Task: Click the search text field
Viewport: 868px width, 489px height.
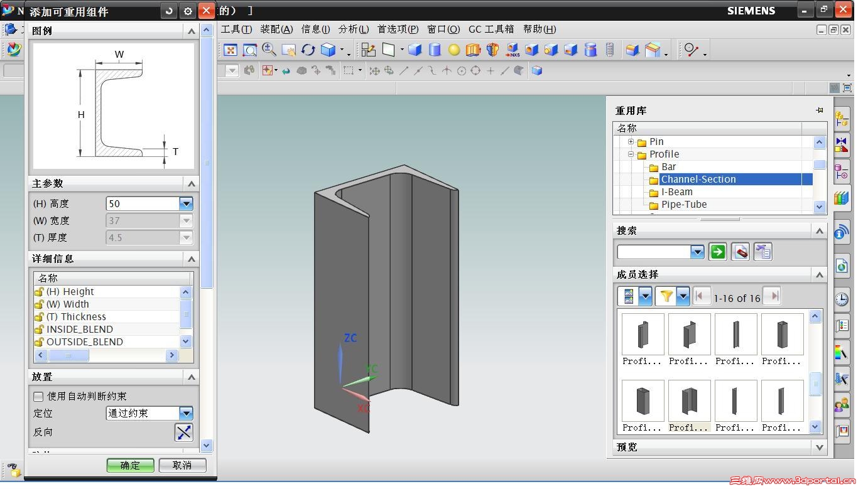Action: [654, 252]
